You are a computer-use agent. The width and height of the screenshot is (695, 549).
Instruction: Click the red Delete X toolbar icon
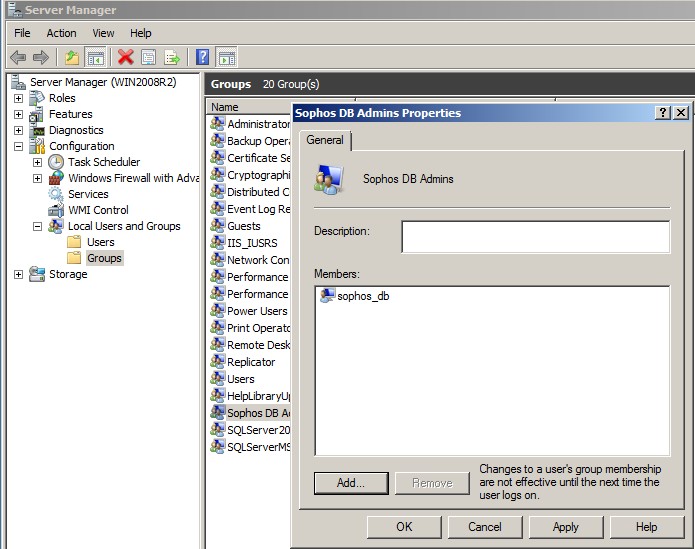(126, 57)
